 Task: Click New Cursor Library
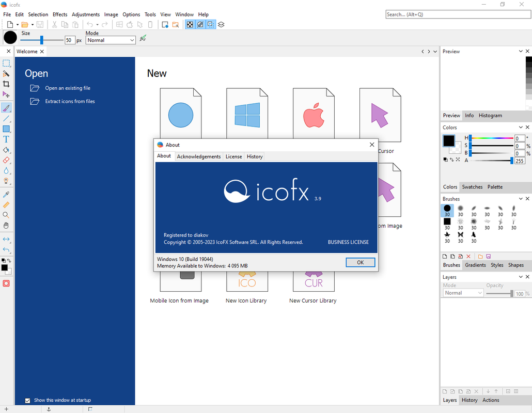click(313, 301)
